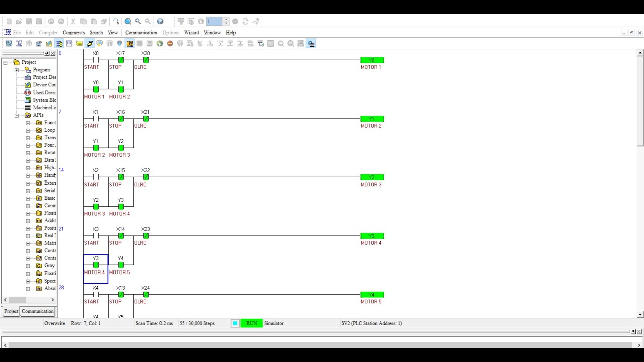Image resolution: width=644 pixels, height=362 pixels.
Task: Expand the Funct API category
Action: [28, 123]
